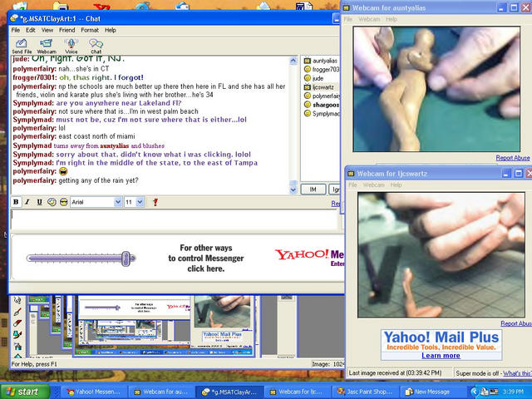Click Report Abuse in ljcswartz webcam

516,323
